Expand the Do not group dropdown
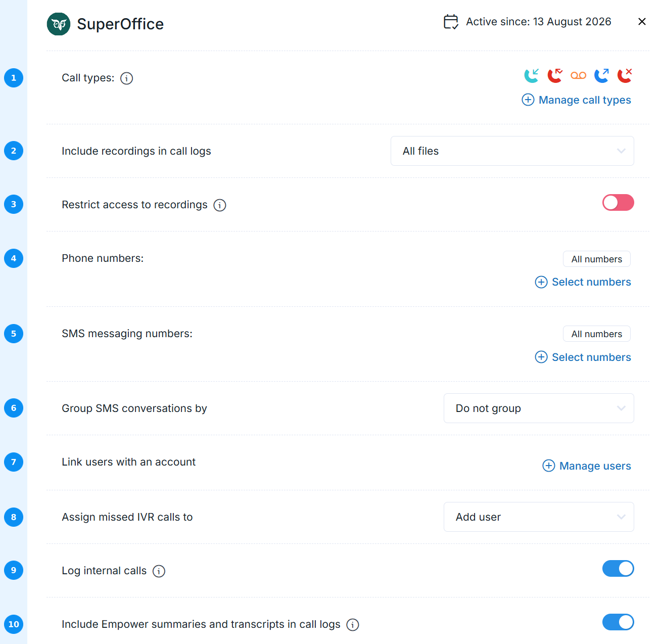The width and height of the screenshot is (661, 644). pyautogui.click(x=539, y=408)
